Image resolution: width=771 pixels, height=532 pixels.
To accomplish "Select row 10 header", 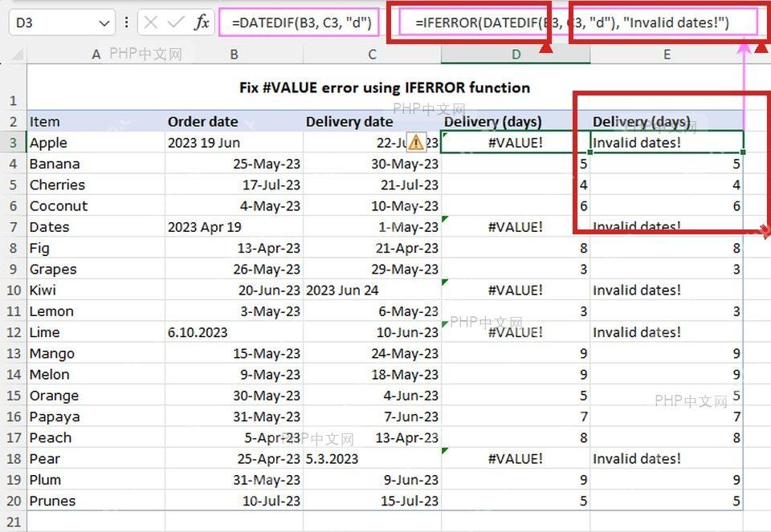I will click(x=14, y=290).
